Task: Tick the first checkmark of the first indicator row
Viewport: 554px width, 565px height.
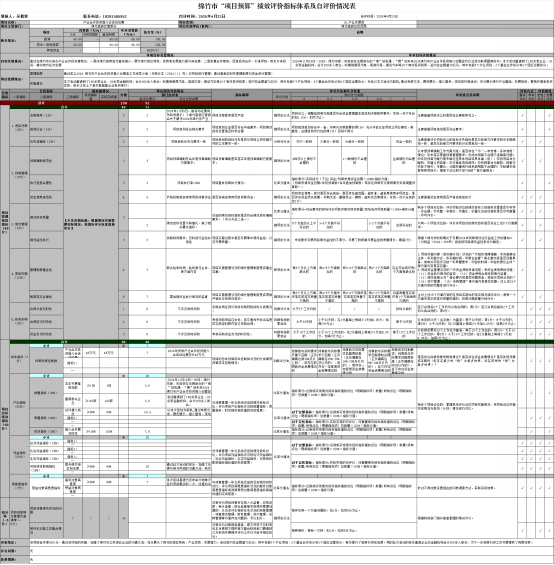Action: tap(522, 115)
